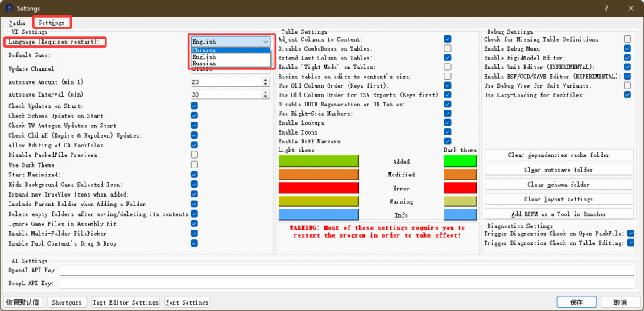The image size is (644, 311).
Task: Toggle Check Schema Updates on Start
Action: click(x=194, y=116)
